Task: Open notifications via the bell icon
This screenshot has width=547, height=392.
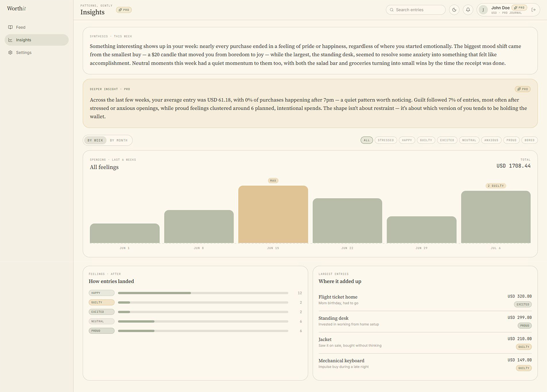Action: pos(468,10)
